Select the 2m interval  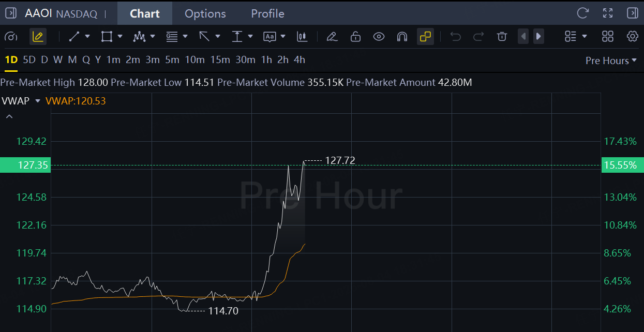tap(133, 60)
